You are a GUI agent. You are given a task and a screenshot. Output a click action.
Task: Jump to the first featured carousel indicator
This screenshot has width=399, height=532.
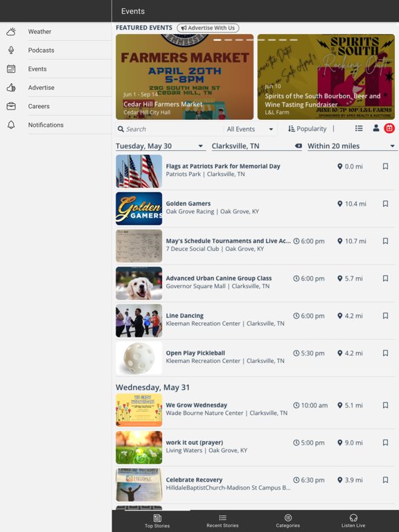click(x=218, y=40)
